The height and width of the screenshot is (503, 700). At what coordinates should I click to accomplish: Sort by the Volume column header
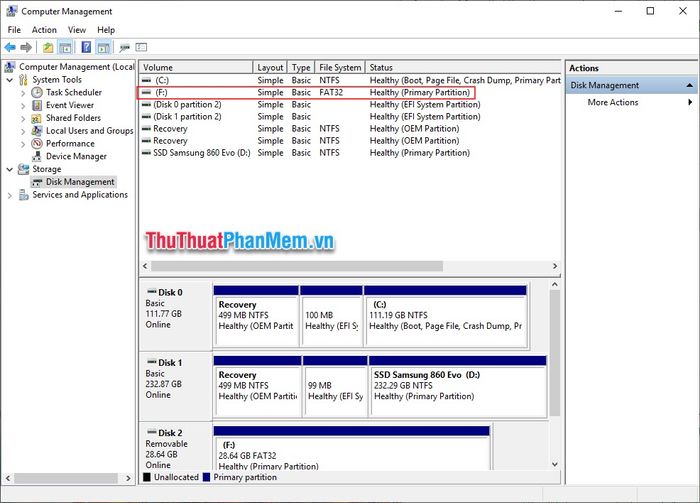click(x=196, y=67)
